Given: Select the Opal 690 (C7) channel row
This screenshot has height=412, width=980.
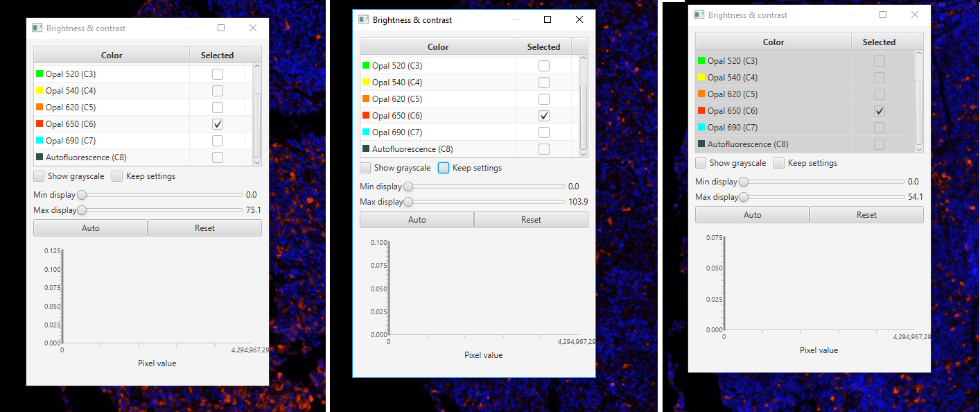Looking at the screenshot, I should coord(111,140).
